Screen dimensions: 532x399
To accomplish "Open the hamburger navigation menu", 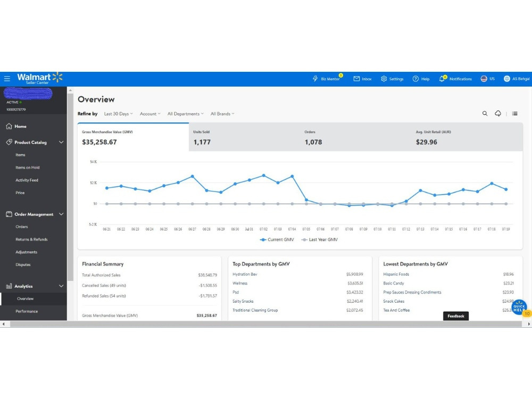I will [x=7, y=79].
